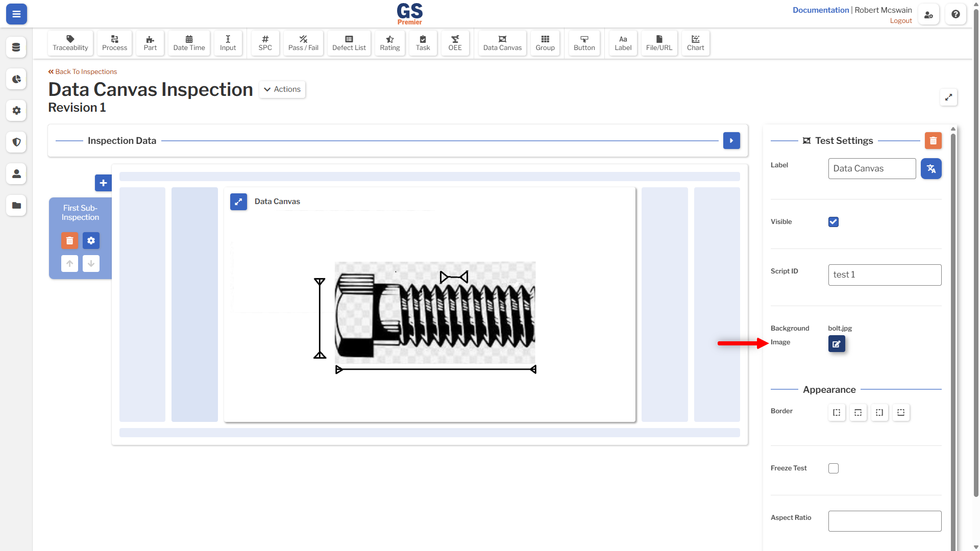Set the third border style option

click(x=879, y=413)
